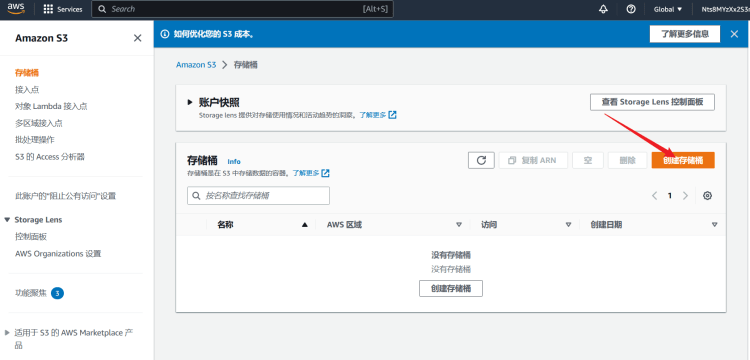Click the bucket name search field
Screen dimensions: 750x360
[x=258, y=196]
